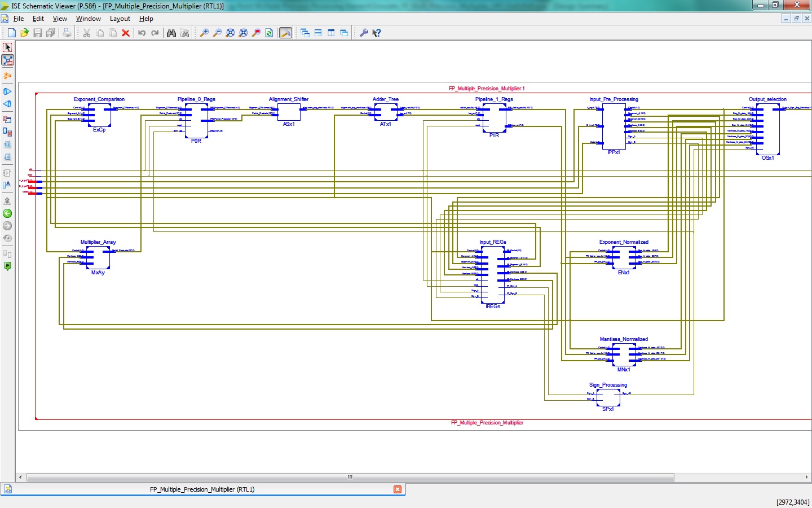Click the Cut scissors icon
The height and width of the screenshot is (508, 812).
click(x=87, y=33)
